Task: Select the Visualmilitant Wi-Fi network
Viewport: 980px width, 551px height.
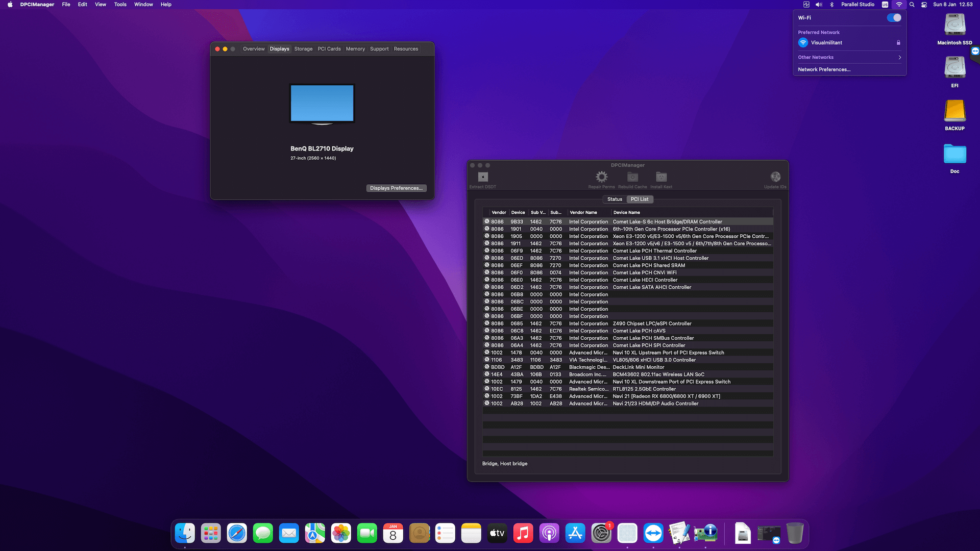Action: click(826, 43)
